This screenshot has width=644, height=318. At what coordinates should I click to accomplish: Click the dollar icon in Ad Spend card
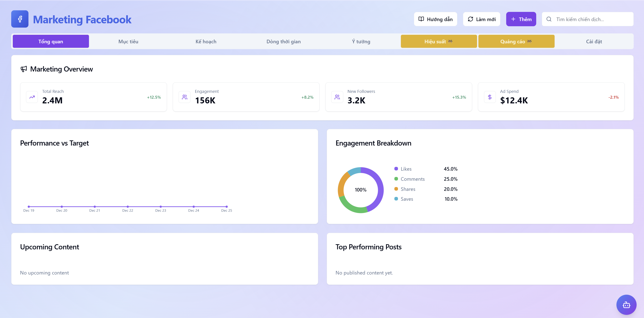coord(490,97)
